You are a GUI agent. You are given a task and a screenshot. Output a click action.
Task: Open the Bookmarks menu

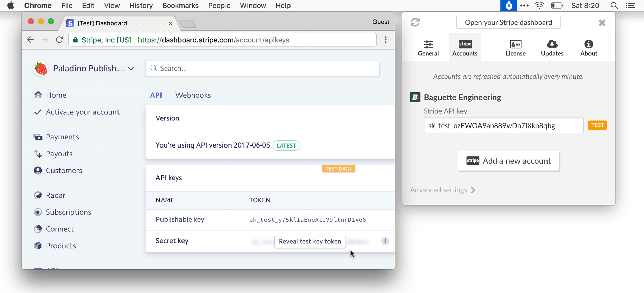[x=180, y=6]
